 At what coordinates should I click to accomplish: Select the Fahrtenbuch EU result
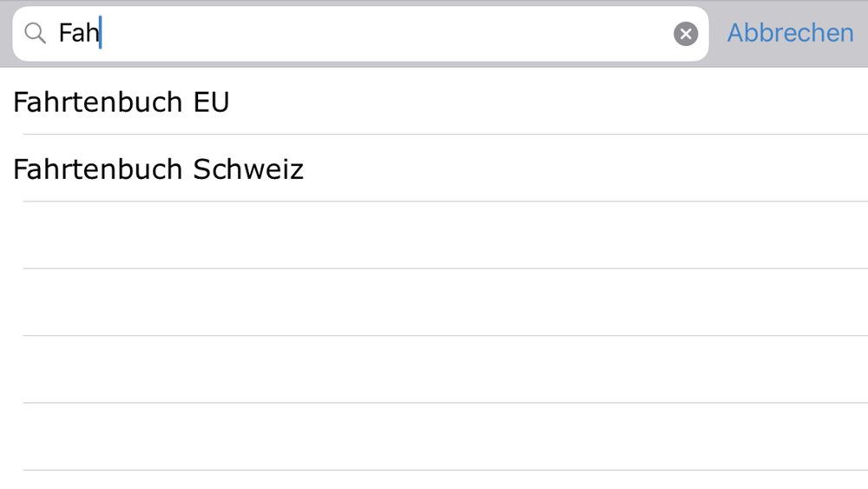coord(434,101)
